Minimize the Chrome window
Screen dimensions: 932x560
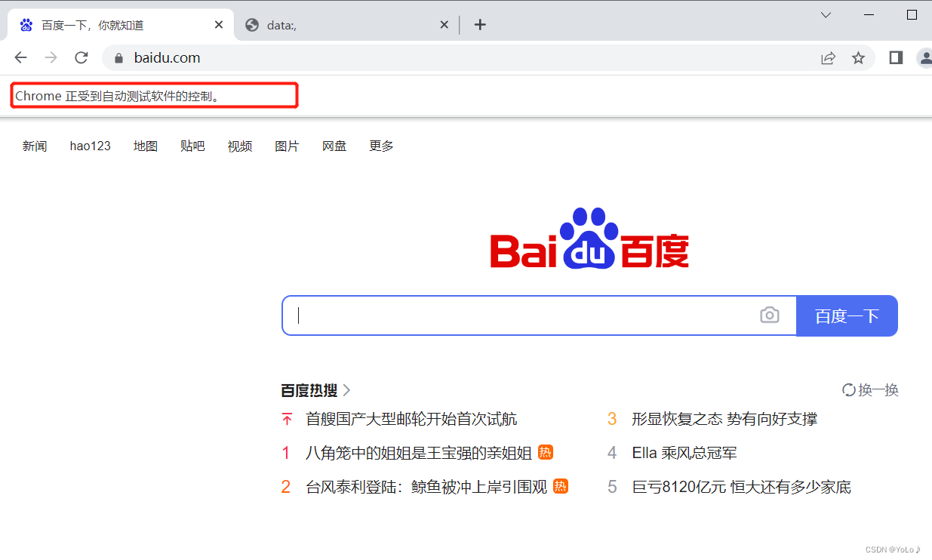point(869,15)
